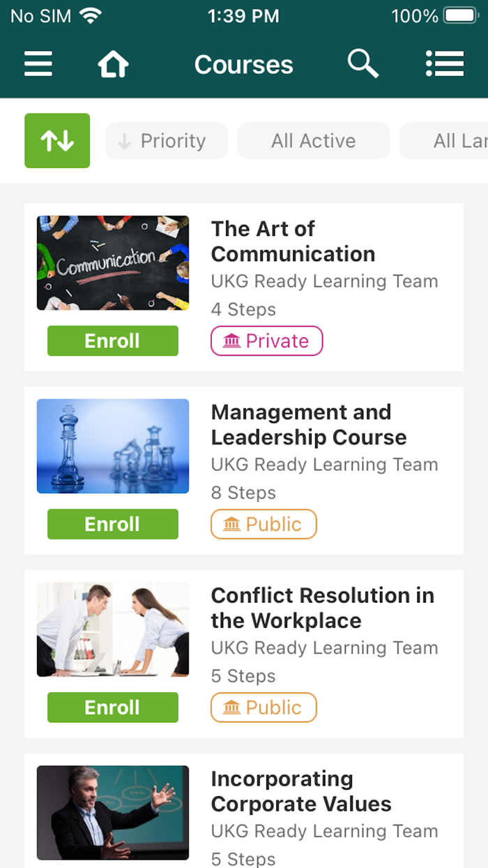Open the list view options icon
The height and width of the screenshot is (868, 488).
point(445,63)
